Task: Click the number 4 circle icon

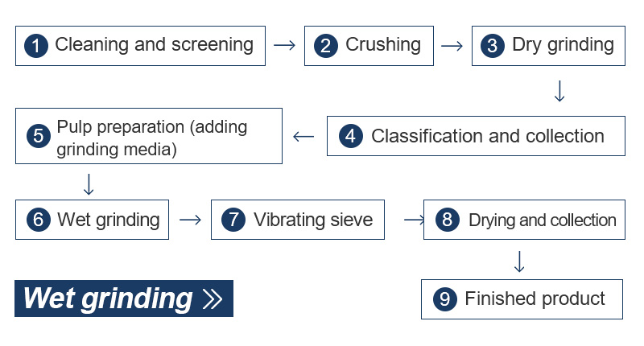Action: (x=349, y=136)
